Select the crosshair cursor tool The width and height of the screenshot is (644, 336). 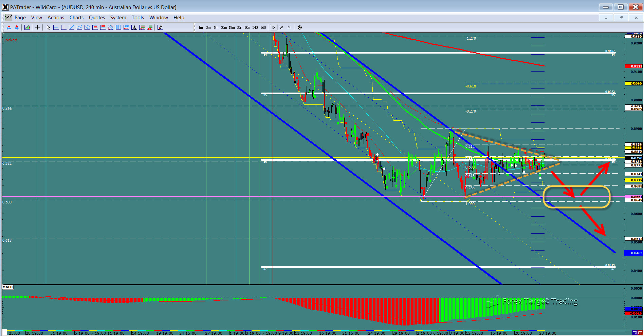click(x=37, y=27)
